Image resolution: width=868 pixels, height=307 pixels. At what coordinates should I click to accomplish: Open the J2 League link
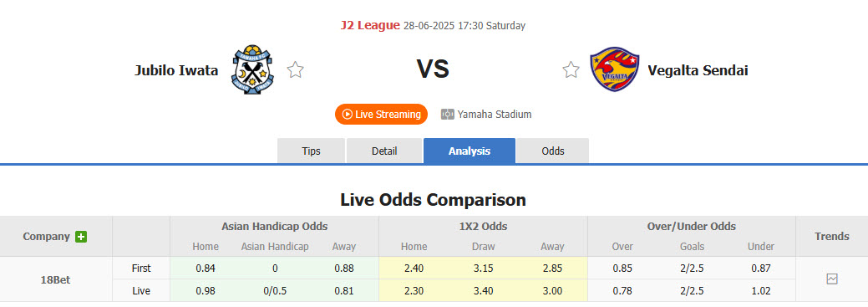point(370,25)
